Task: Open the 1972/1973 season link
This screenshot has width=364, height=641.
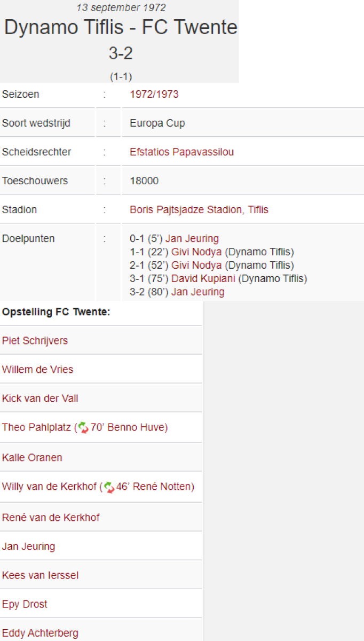Action: click(x=154, y=95)
